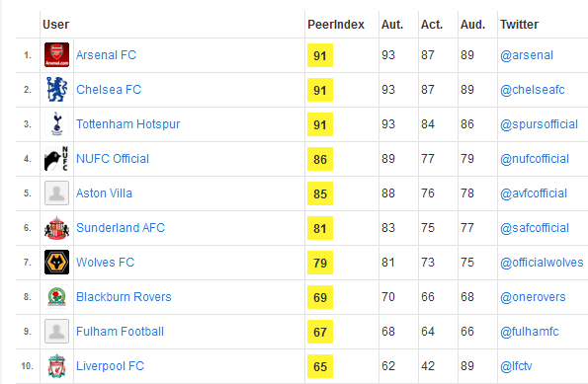Open Fulham Football's placeholder avatar
This screenshot has width=588, height=384.
(56, 331)
